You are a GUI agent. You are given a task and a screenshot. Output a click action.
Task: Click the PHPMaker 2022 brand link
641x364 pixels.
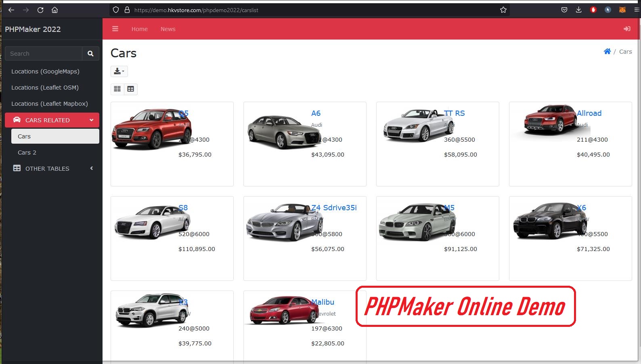pyautogui.click(x=33, y=29)
